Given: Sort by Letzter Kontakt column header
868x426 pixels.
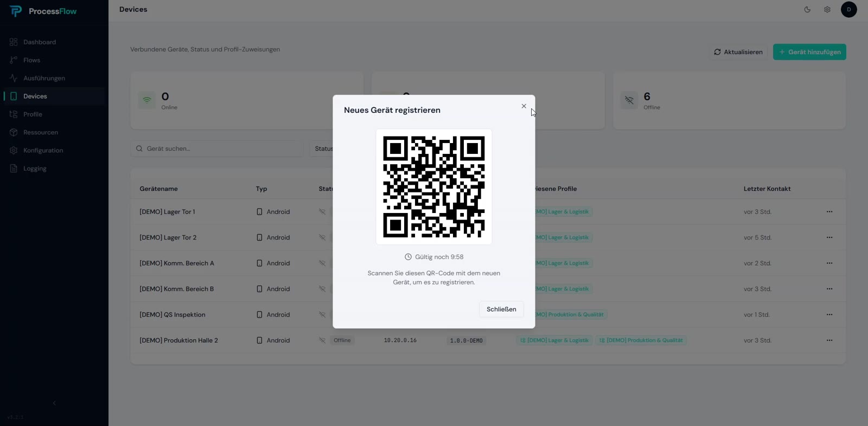Looking at the screenshot, I should (767, 189).
